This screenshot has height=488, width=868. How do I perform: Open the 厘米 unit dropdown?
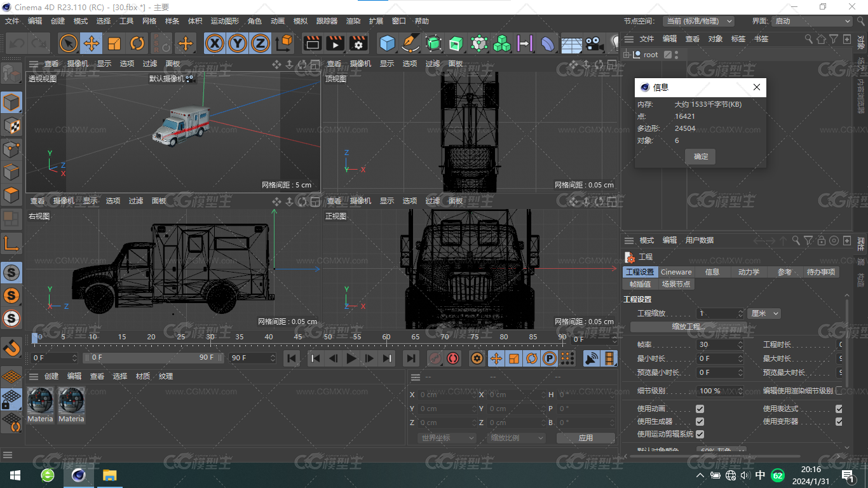pyautogui.click(x=764, y=313)
